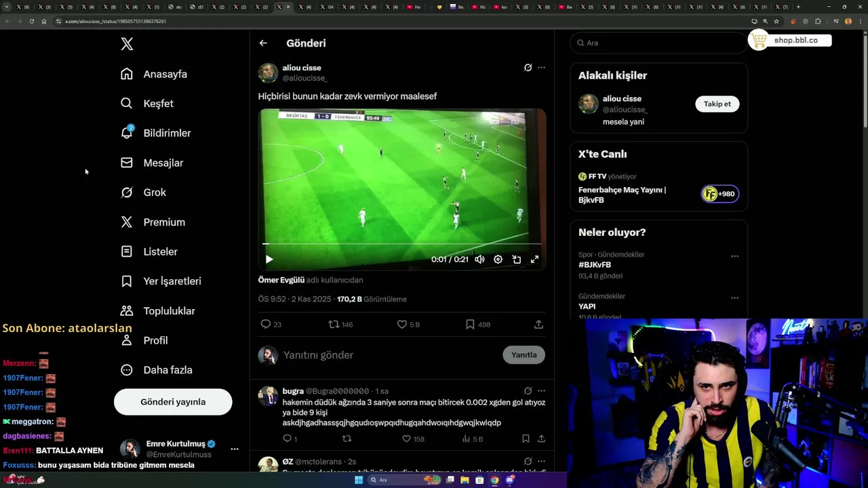
Task: Open Yer İşaretleri bookmarks
Action: point(161,281)
